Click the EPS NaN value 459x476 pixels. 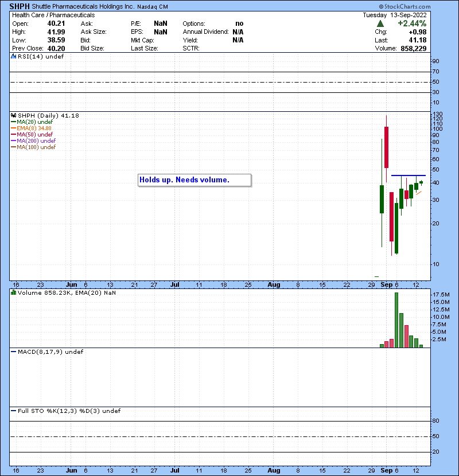[x=161, y=32]
